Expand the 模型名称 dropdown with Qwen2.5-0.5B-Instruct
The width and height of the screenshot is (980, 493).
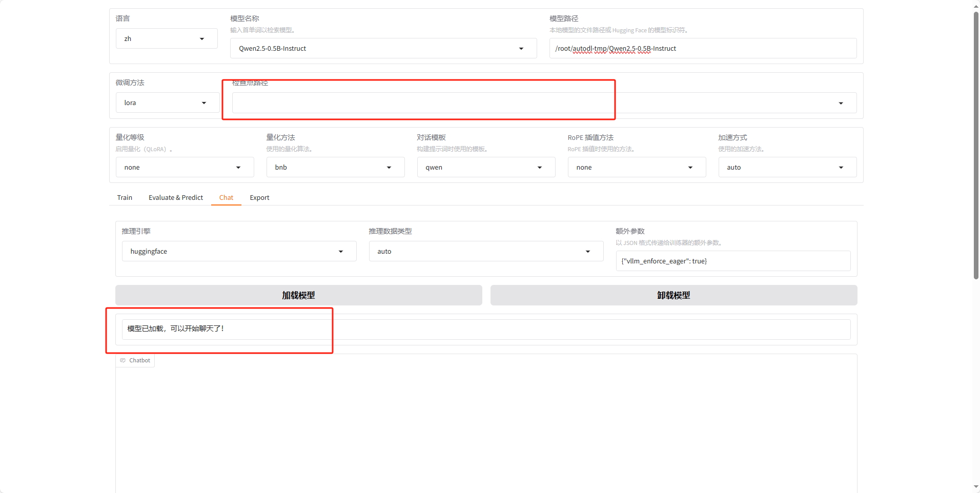tap(383, 49)
